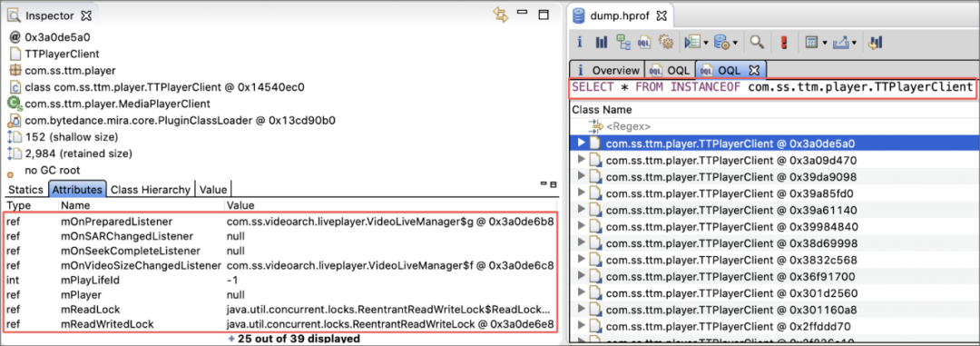980x346 pixels.
Task: Open dropdown arrow next to reports icon
Action: point(706,44)
